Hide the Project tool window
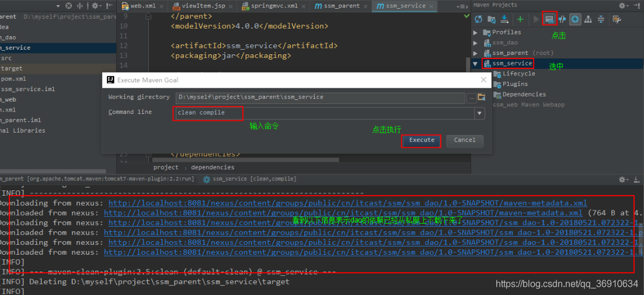This screenshot has height=295, width=644. (x=109, y=6)
